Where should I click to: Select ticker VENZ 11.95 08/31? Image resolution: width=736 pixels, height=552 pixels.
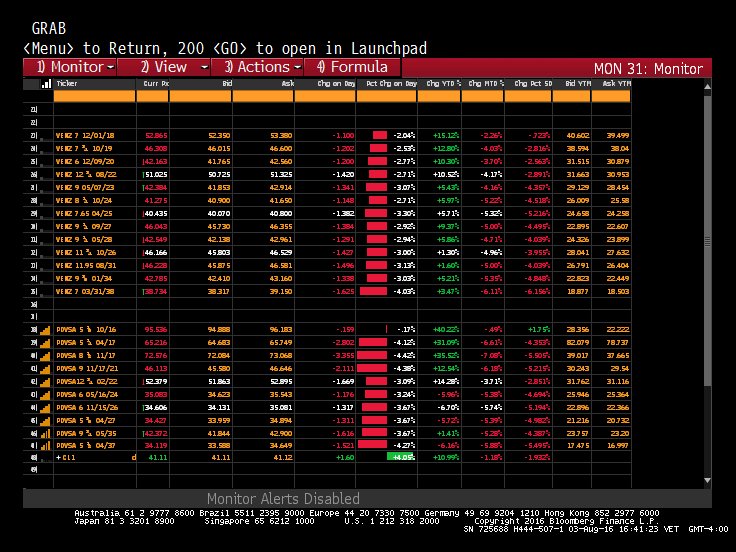pyautogui.click(x=86, y=266)
